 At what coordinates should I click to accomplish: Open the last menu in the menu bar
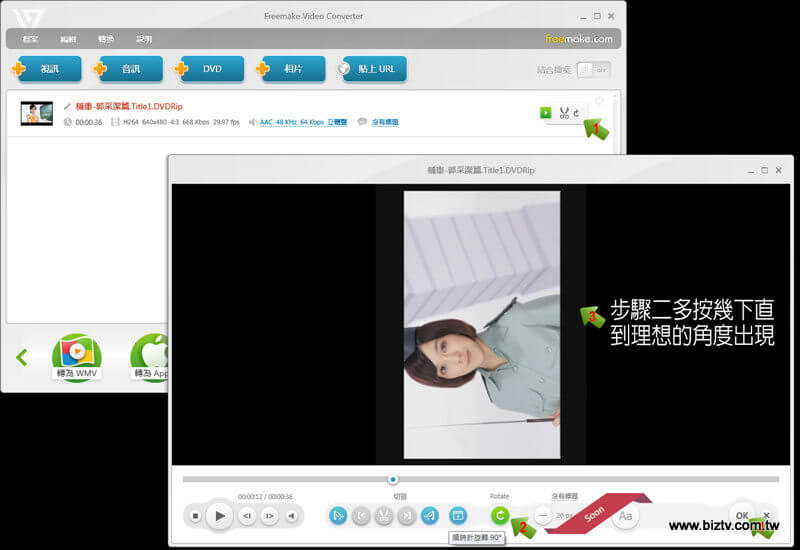pos(144,39)
